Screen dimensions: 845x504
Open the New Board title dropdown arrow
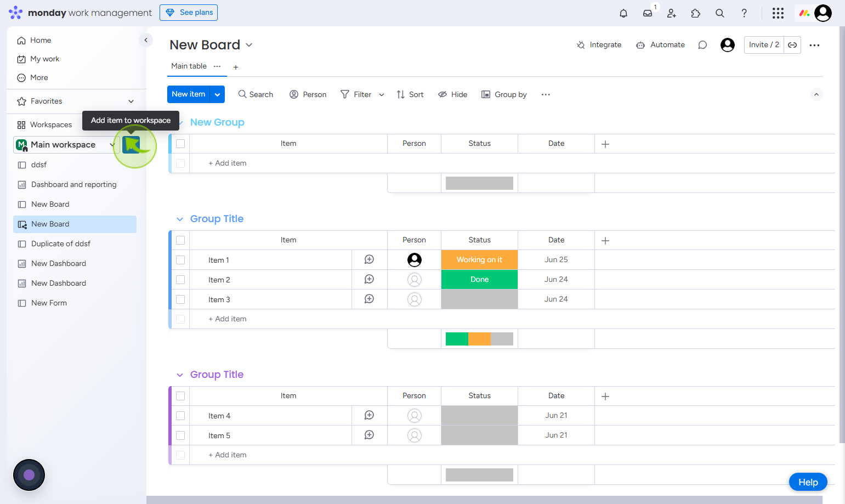[x=249, y=45]
